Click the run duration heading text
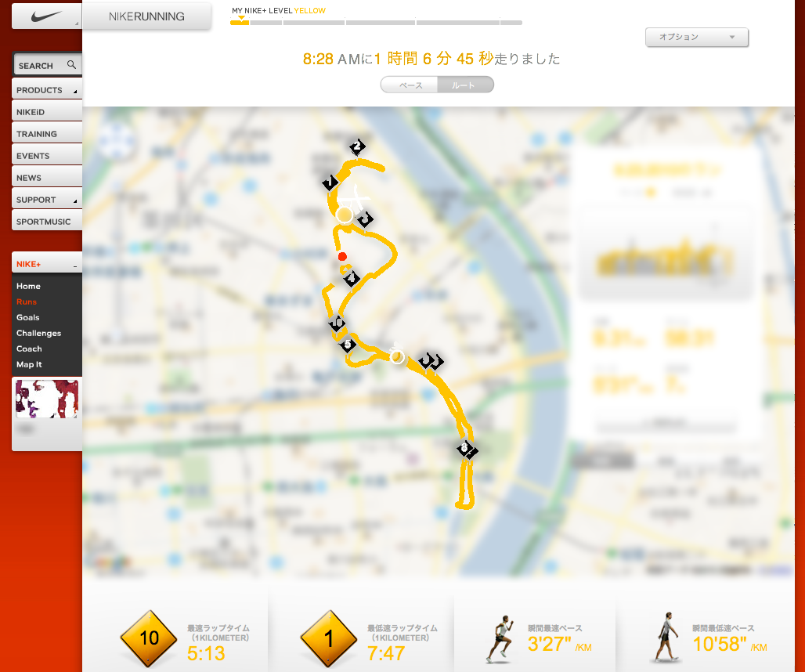The height and width of the screenshot is (672, 805). coord(431,59)
